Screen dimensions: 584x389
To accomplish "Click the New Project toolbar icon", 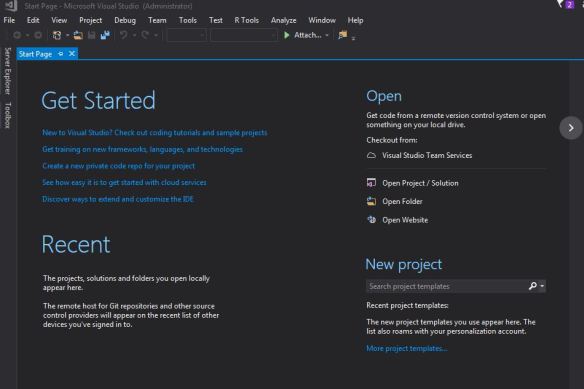I will (57, 35).
